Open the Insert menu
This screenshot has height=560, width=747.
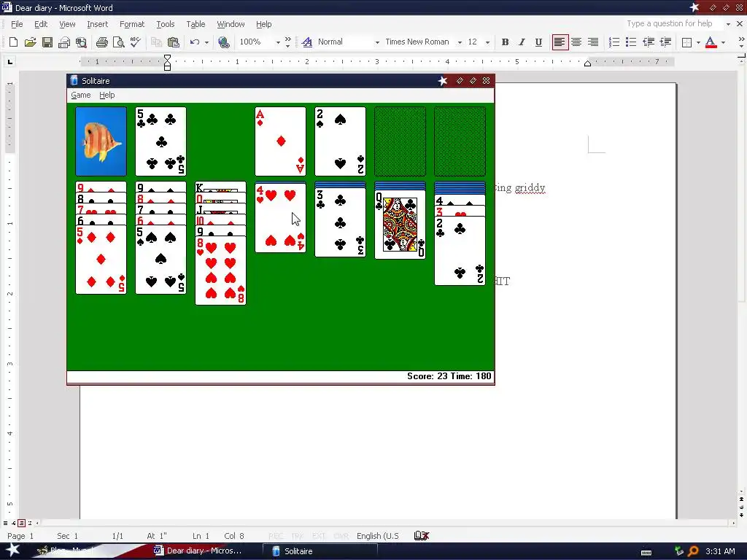coord(97,24)
